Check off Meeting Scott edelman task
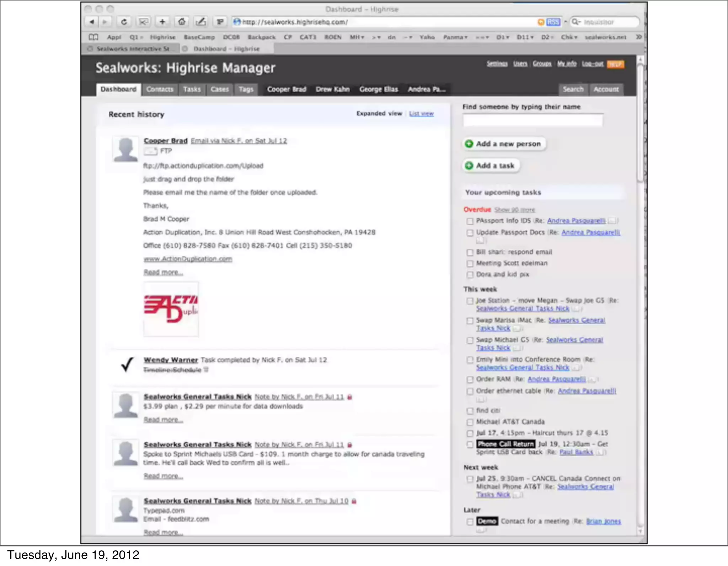 [470, 264]
